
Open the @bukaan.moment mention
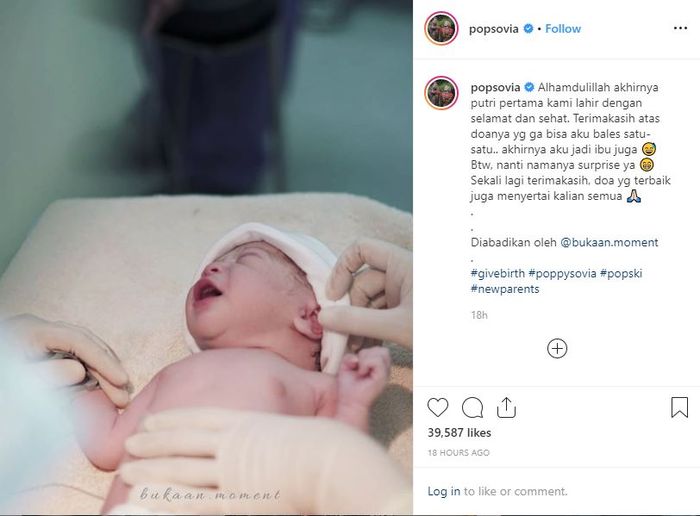(609, 242)
